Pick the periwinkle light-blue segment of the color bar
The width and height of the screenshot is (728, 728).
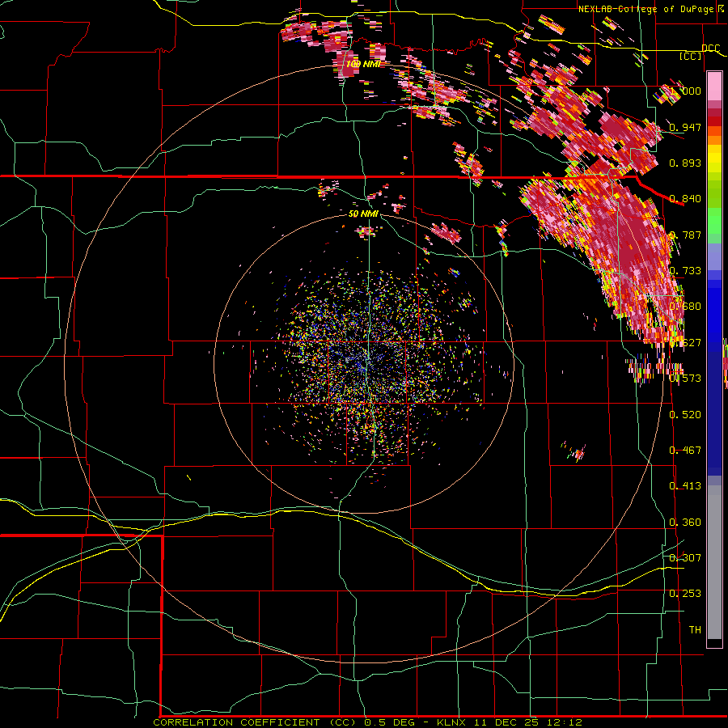pos(714,256)
